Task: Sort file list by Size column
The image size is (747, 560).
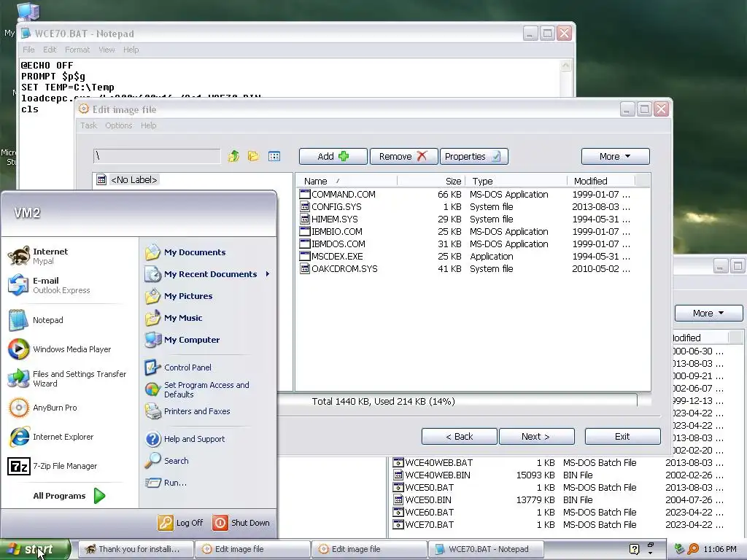Action: click(431, 181)
